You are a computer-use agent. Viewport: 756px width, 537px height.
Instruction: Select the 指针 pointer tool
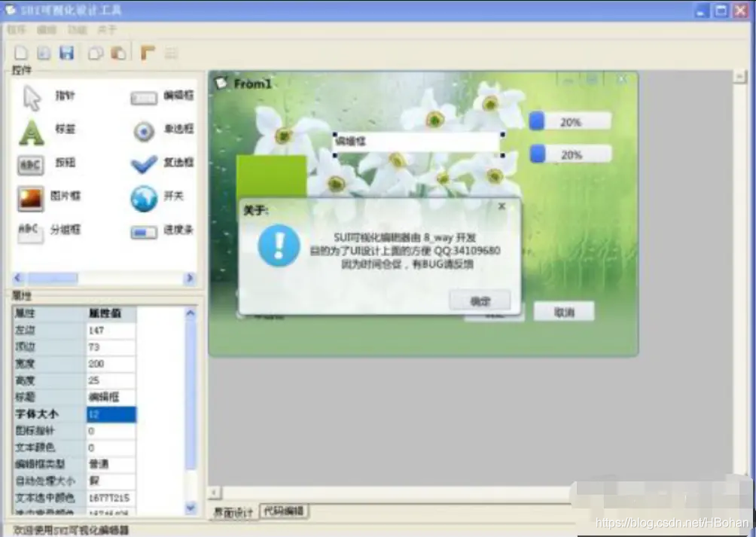click(48, 97)
